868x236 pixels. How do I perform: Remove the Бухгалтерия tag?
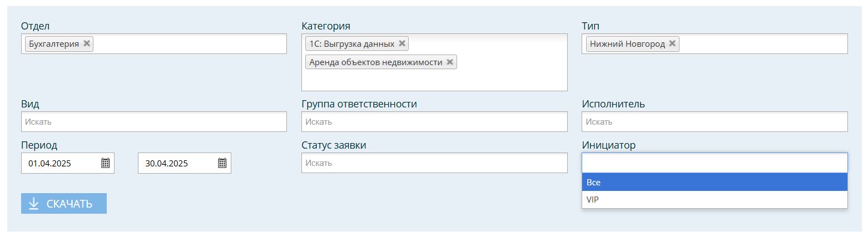87,43
